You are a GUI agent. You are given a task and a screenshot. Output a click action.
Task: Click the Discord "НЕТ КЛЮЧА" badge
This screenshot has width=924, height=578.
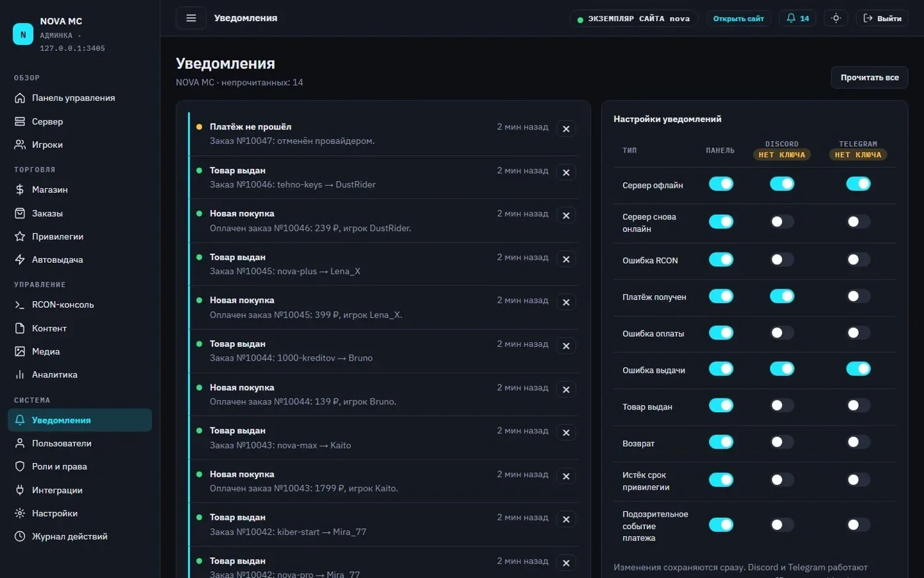click(782, 155)
